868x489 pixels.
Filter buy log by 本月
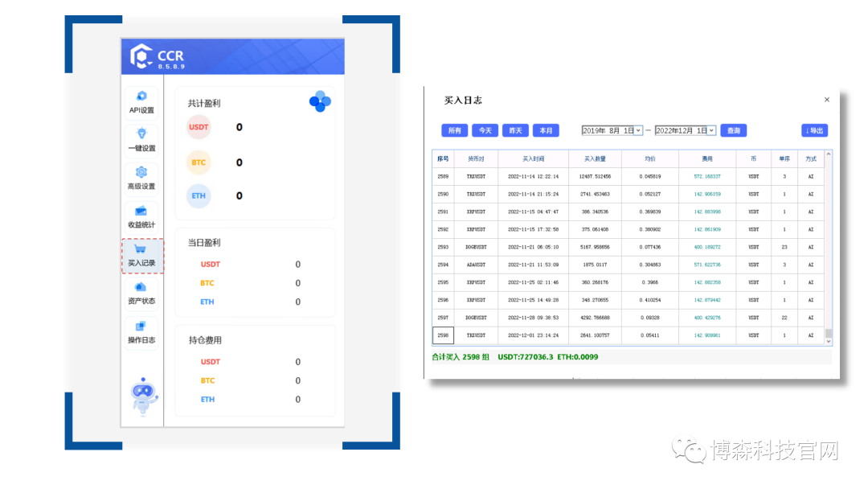(546, 130)
